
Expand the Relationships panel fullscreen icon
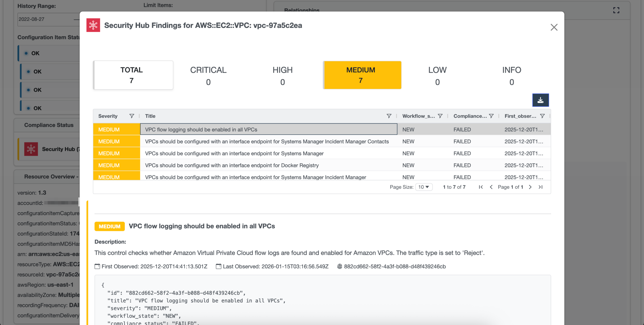[x=616, y=10]
